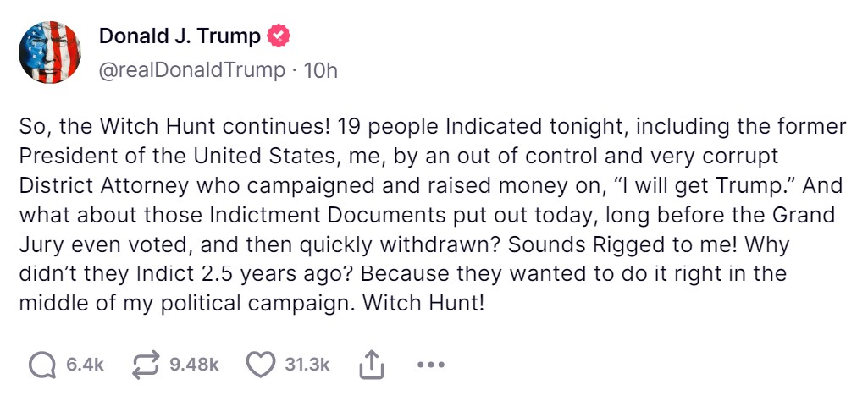Open the @realDonaldTrump handle link
The width and height of the screenshot is (868, 401).
coord(192,70)
